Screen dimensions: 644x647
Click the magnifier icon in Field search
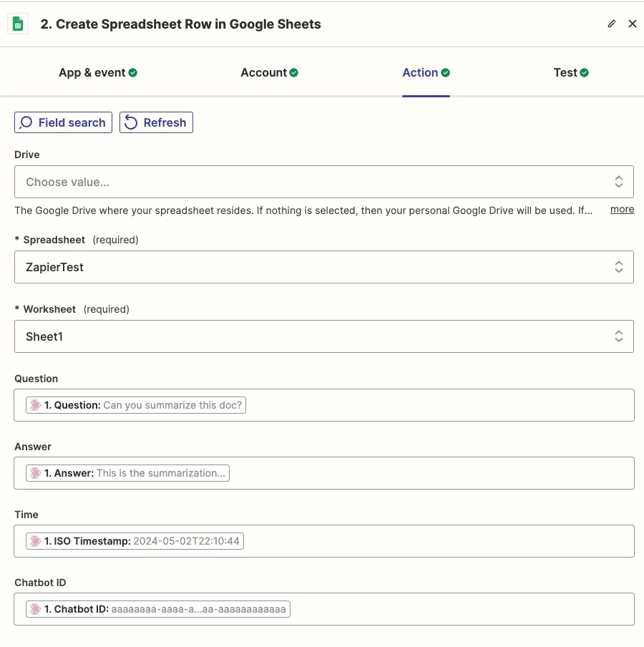click(26, 122)
